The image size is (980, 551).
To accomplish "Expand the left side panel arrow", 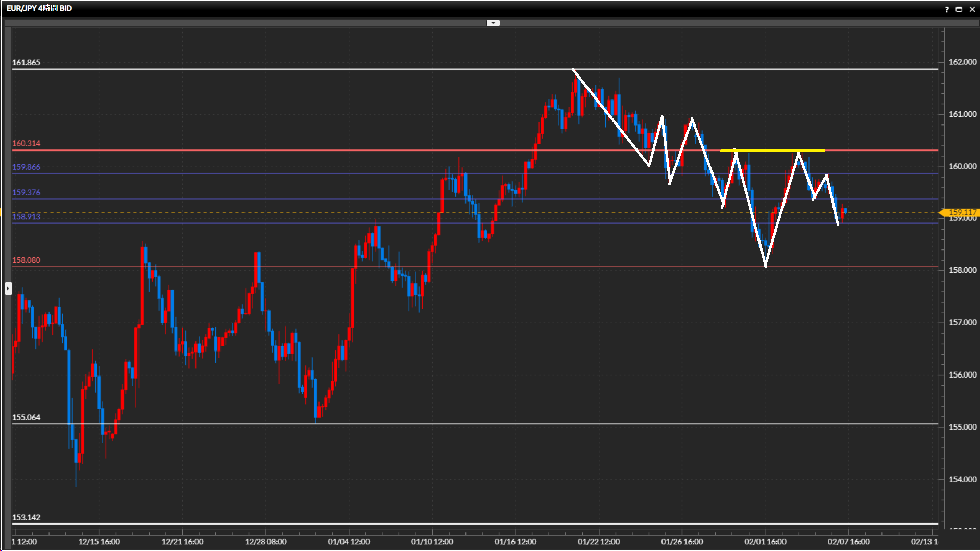I will click(8, 288).
